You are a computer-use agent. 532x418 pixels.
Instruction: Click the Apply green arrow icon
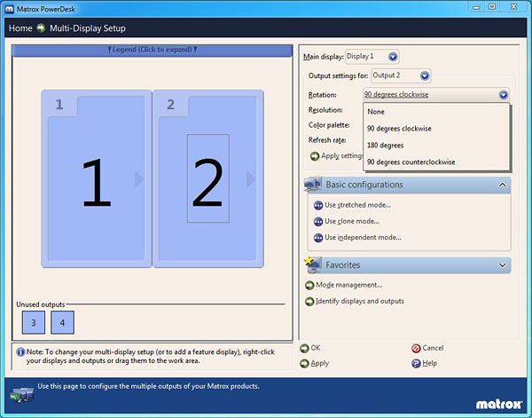tap(304, 364)
